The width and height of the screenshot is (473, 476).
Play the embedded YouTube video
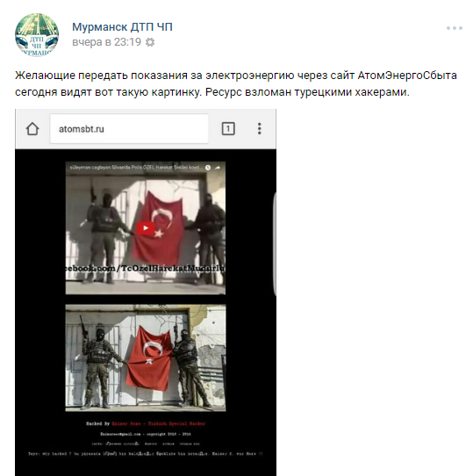pos(146,228)
